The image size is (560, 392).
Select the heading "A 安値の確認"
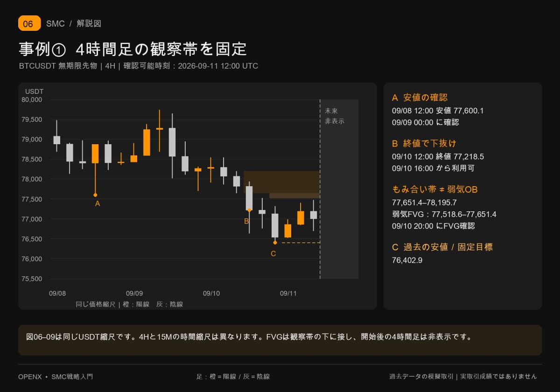pyautogui.click(x=420, y=98)
